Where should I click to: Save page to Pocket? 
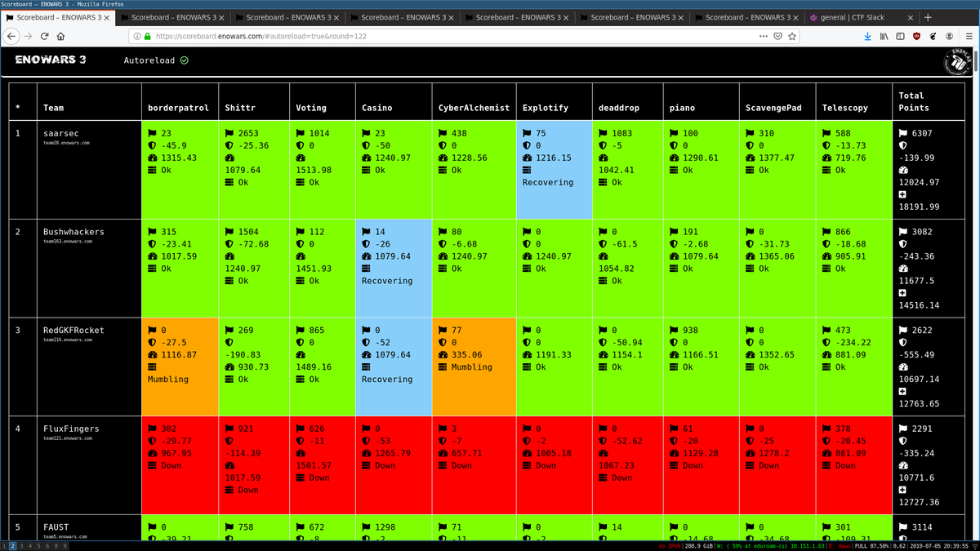(777, 36)
